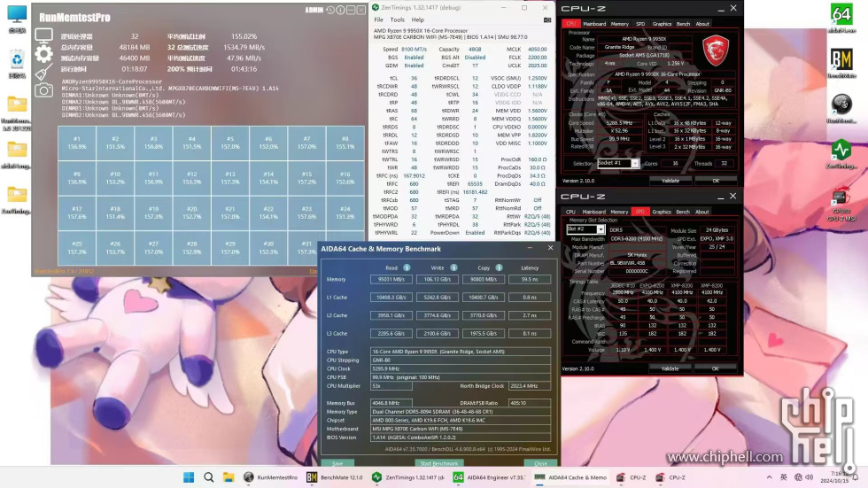Open the info icon in RunMemtestPro title bar
The width and height of the screenshot is (868, 488).
340,10
